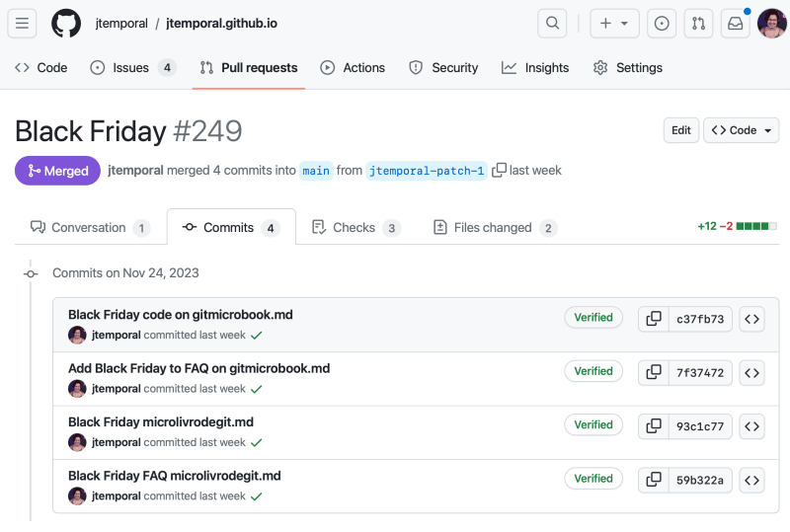Copy full SHA for commit 59b322a
Image resolution: width=790 pixels, height=532 pixels.
pos(654,480)
